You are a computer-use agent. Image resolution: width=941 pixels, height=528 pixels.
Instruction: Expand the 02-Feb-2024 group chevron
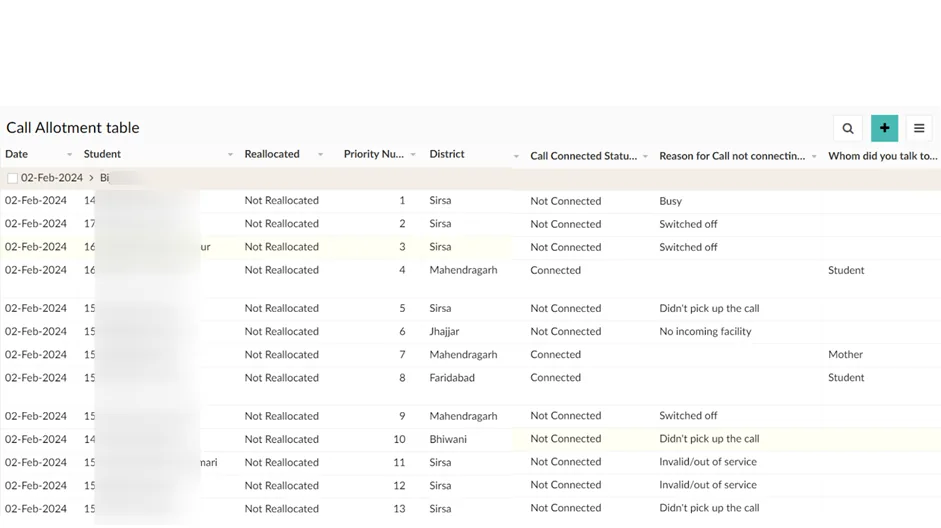point(91,178)
